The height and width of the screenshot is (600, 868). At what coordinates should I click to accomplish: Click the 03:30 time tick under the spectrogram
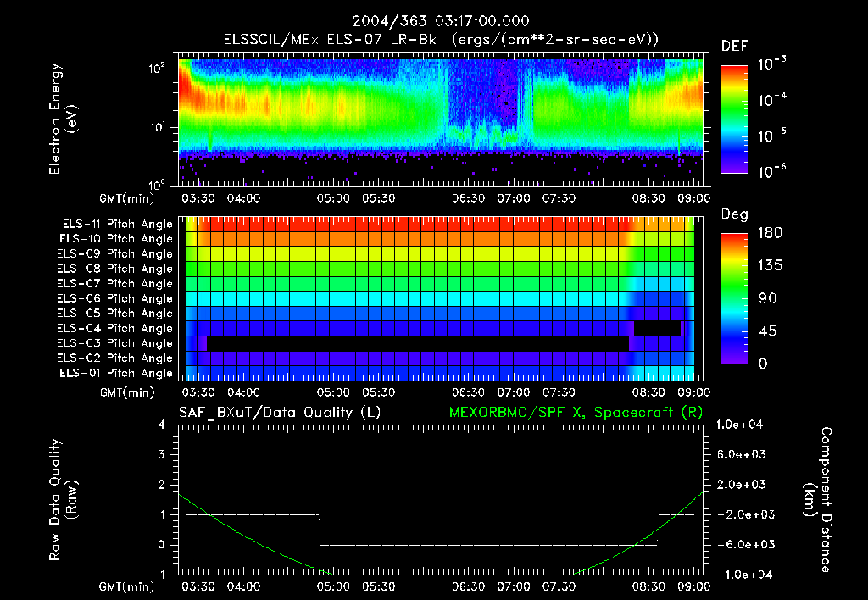pyautogui.click(x=198, y=198)
